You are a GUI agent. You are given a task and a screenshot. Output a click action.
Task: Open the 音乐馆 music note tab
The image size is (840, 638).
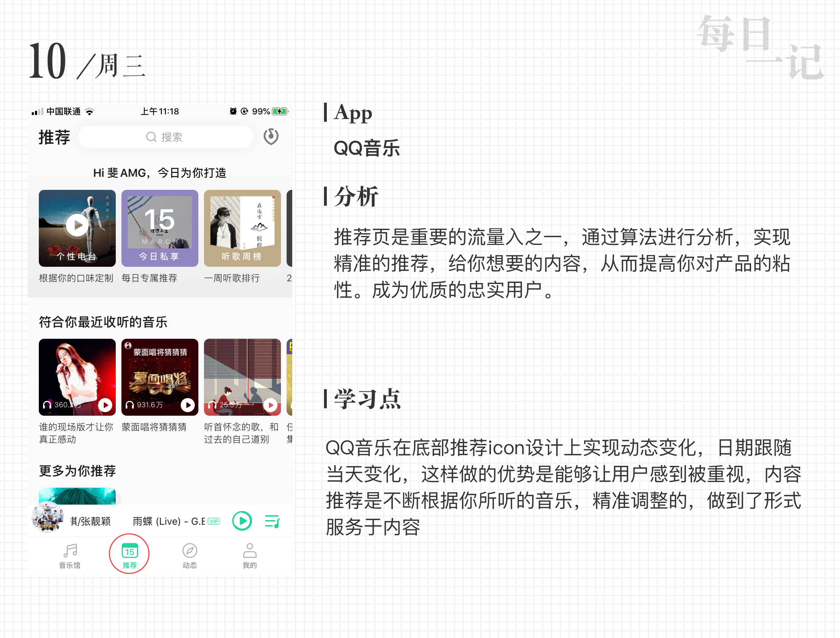(x=70, y=555)
